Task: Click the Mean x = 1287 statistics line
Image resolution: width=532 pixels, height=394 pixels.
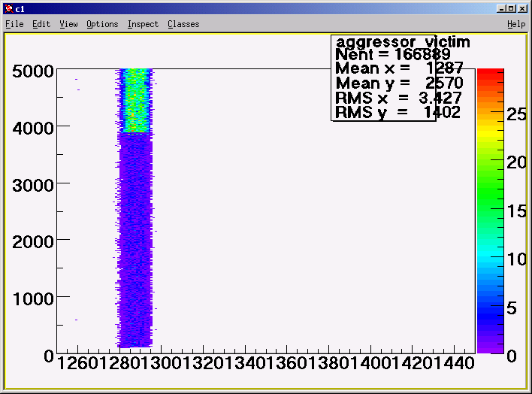Action: pos(399,68)
